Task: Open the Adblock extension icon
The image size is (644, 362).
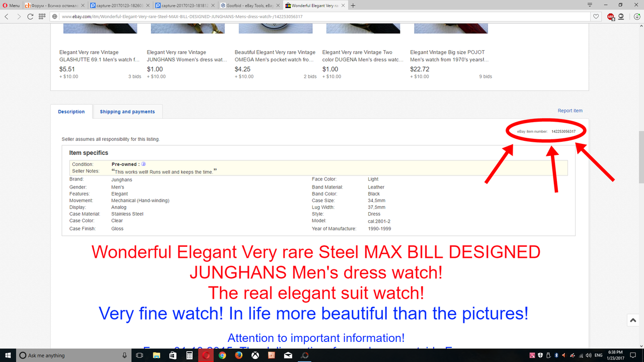Action: coord(611,16)
